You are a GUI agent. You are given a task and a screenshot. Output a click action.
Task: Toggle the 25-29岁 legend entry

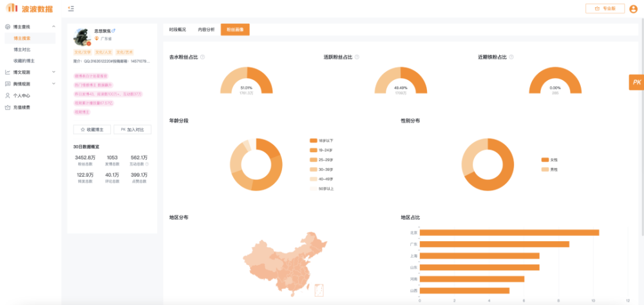coord(321,160)
